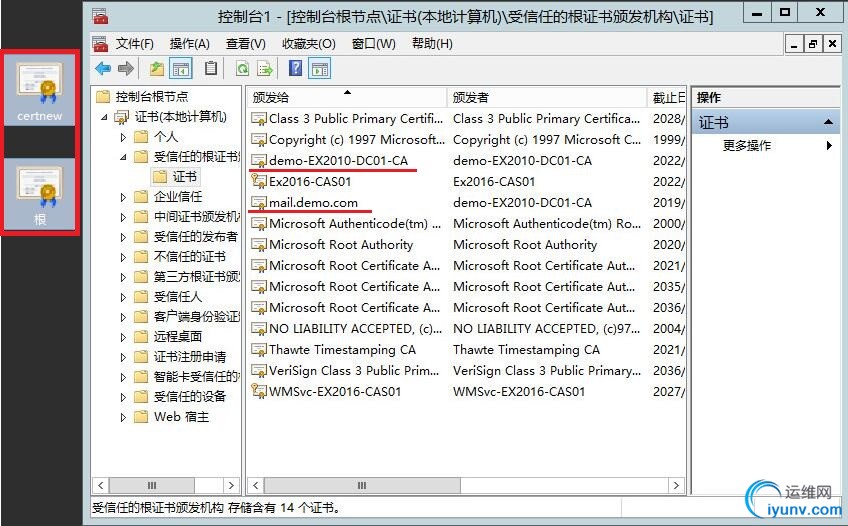848x526 pixels.
Task: Click the icon beside 证书(本地计算机) node
Action: 122,116
